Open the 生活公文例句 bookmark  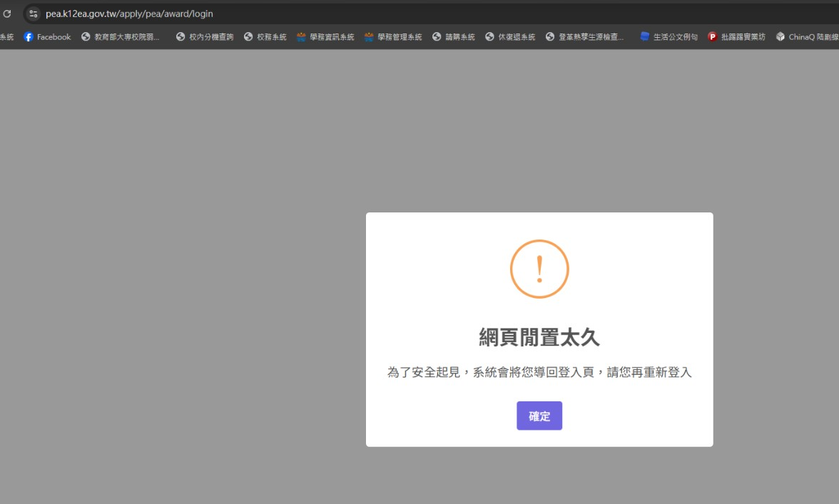click(669, 37)
